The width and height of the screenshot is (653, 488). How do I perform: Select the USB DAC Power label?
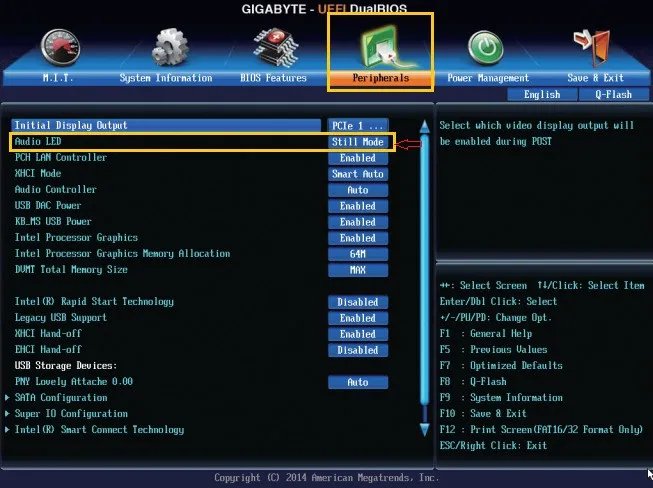[48, 205]
